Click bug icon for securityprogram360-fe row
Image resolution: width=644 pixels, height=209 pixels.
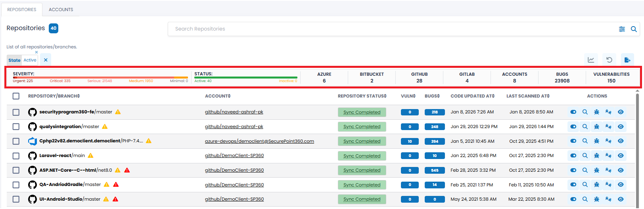pyautogui.click(x=596, y=112)
